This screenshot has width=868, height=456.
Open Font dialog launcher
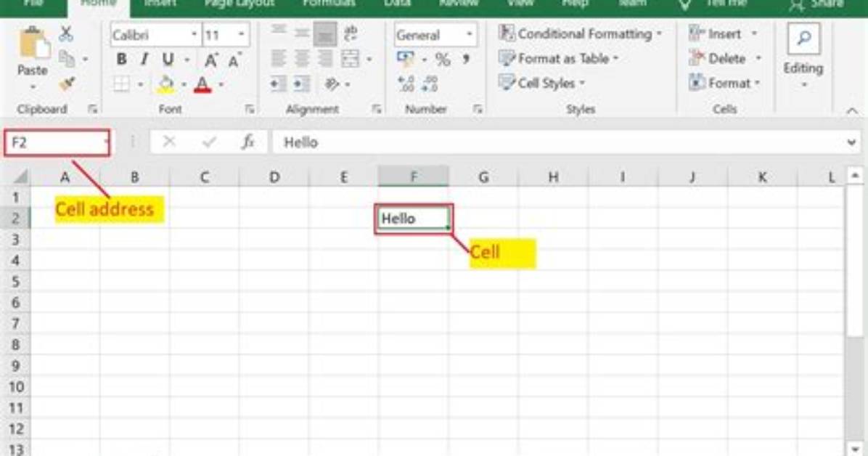click(250, 109)
